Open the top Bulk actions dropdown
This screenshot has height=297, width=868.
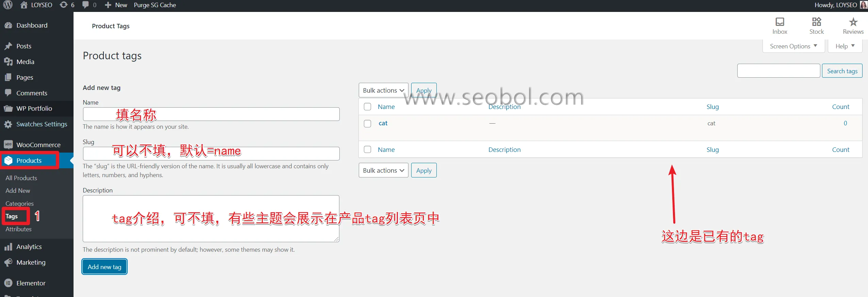pos(383,90)
